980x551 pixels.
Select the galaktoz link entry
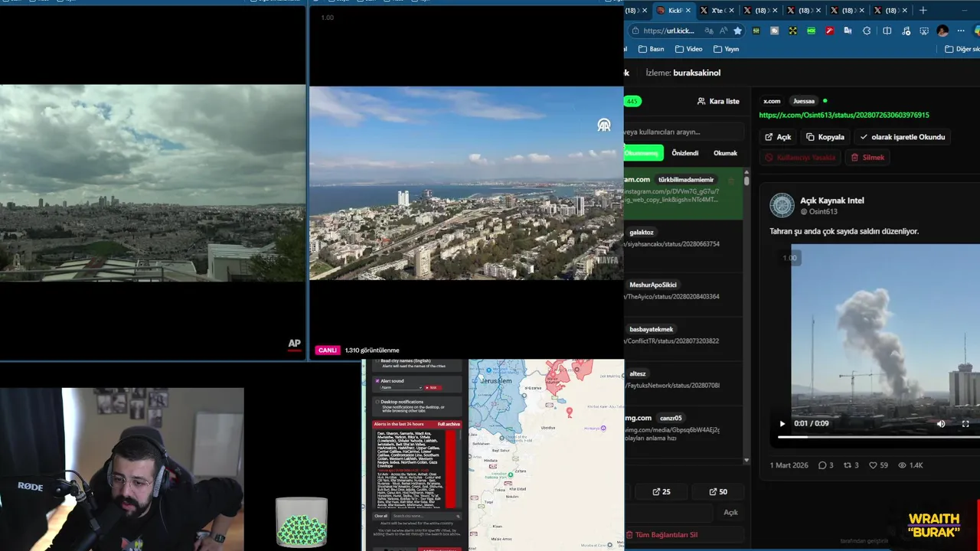click(x=682, y=246)
